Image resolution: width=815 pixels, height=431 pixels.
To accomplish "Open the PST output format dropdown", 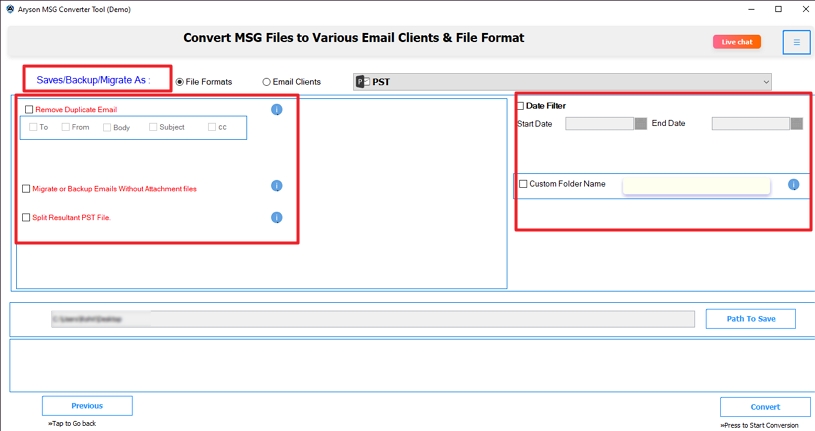I will [562, 82].
